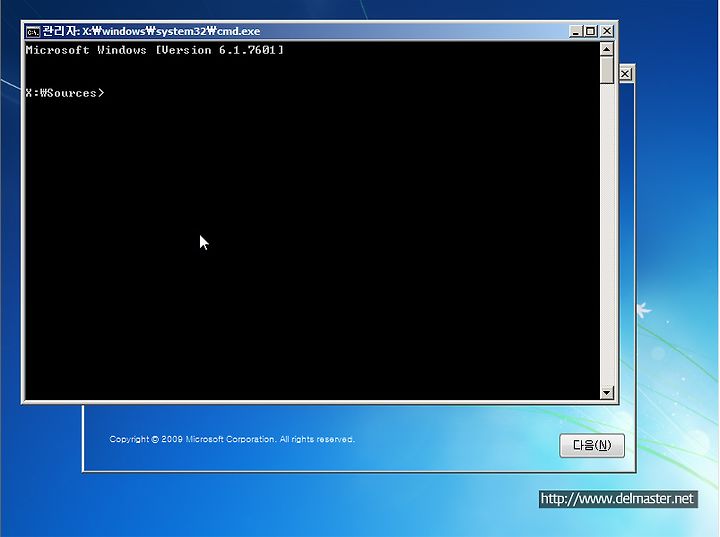Close the Windows setup dialog behind cmd
This screenshot has height=537, width=720.
(625, 74)
